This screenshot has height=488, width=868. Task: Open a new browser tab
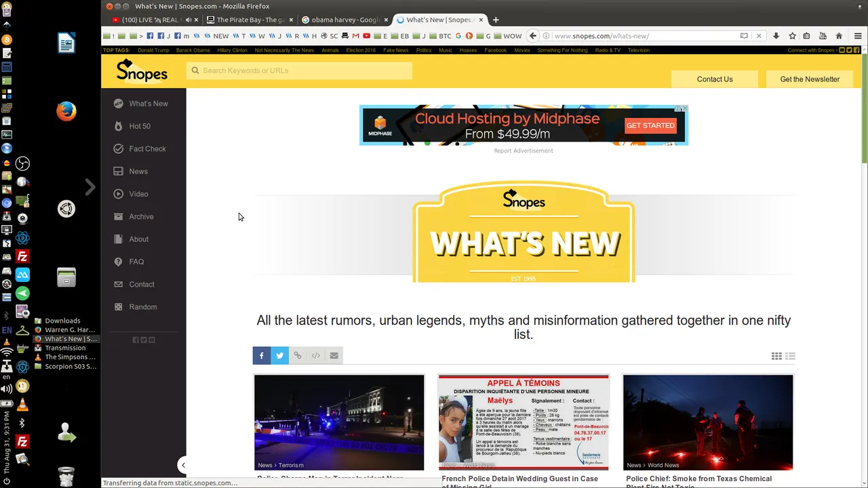tap(496, 20)
